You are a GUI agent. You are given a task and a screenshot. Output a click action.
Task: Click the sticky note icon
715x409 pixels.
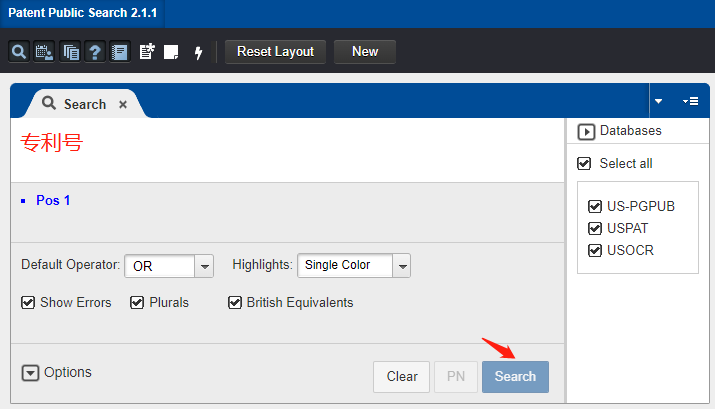[171, 52]
